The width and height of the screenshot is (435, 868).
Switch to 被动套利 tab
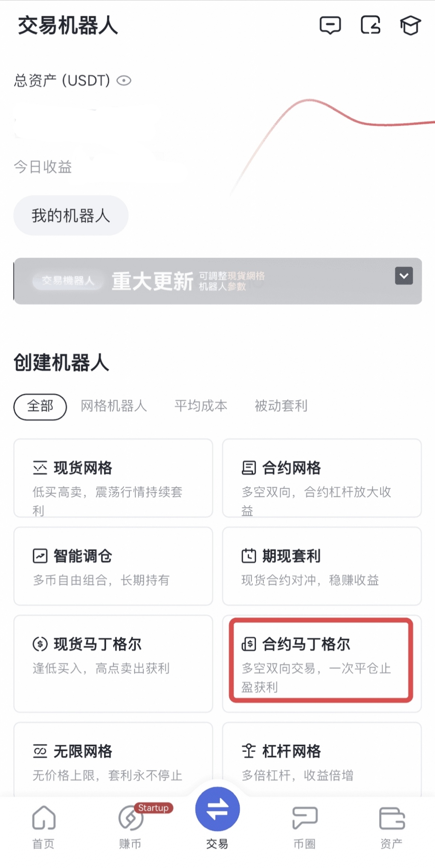coord(281,406)
